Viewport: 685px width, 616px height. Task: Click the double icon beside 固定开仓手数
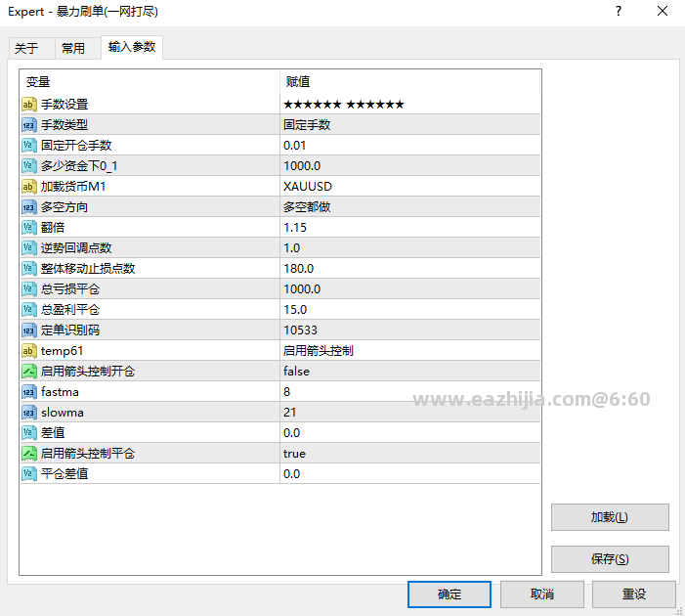29,146
